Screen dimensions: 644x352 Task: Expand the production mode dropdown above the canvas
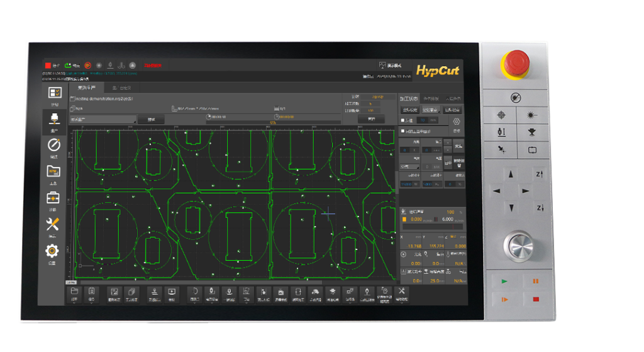103,119
